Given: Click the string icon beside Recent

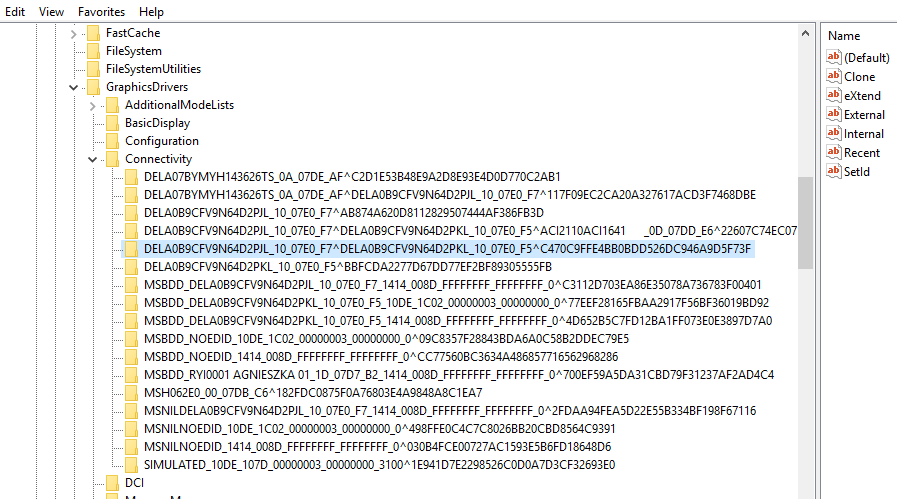Looking at the screenshot, I should pyautogui.click(x=834, y=152).
